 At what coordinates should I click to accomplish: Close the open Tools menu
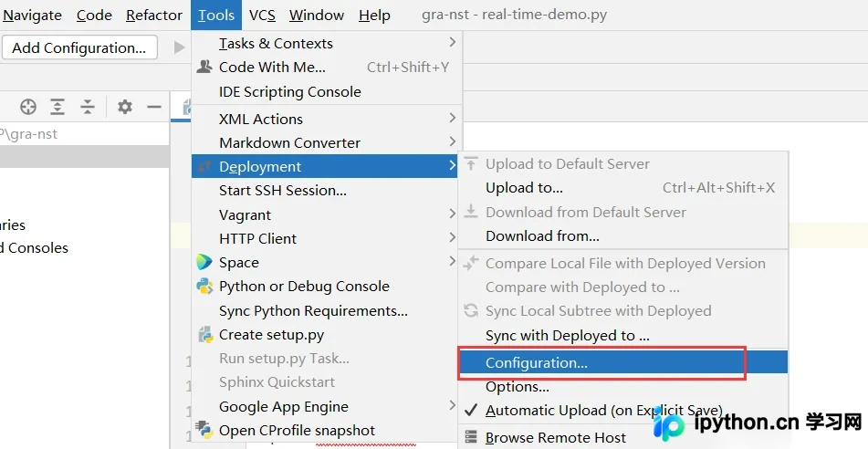point(216,15)
